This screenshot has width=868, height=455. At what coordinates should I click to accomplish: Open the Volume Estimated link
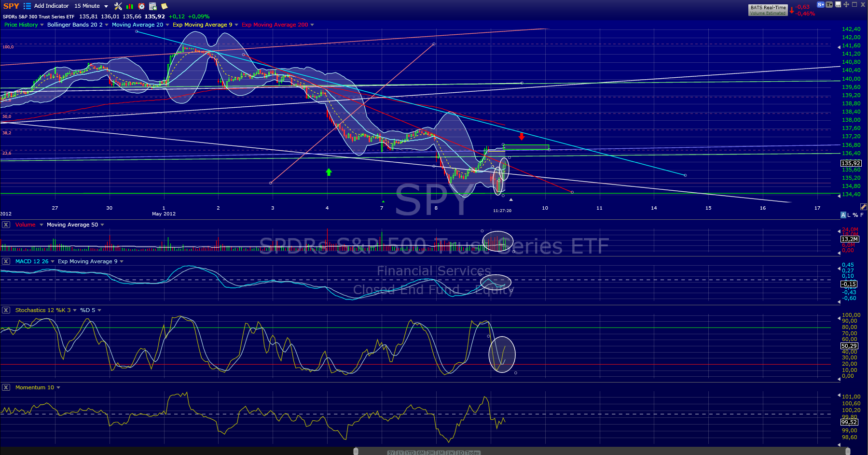tap(768, 13)
